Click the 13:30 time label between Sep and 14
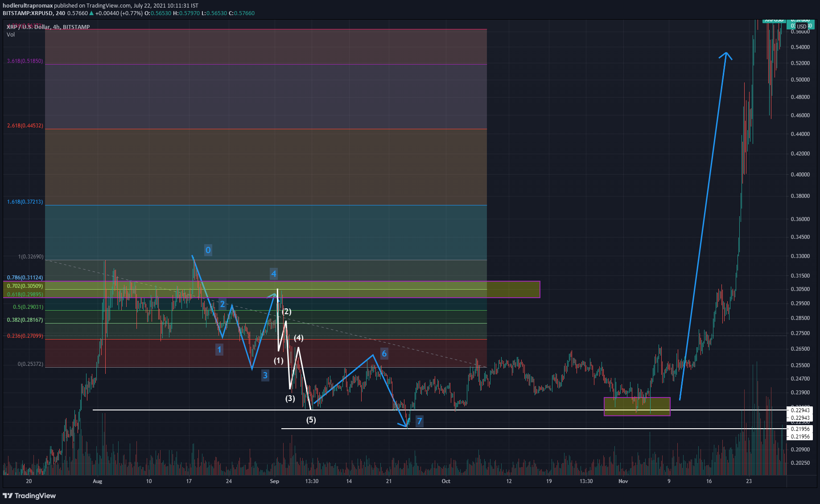This screenshot has height=504, width=820. [x=312, y=481]
